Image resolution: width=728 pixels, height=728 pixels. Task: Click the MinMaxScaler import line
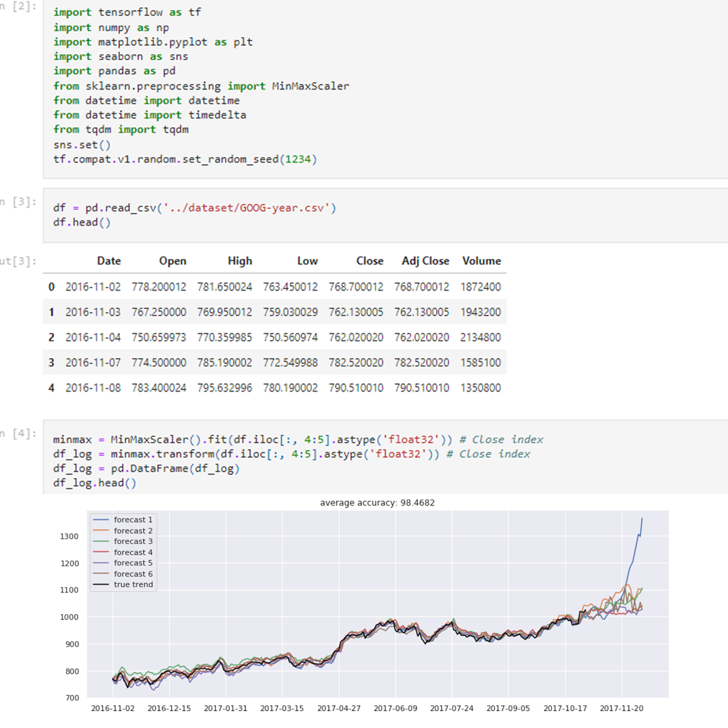[201, 86]
